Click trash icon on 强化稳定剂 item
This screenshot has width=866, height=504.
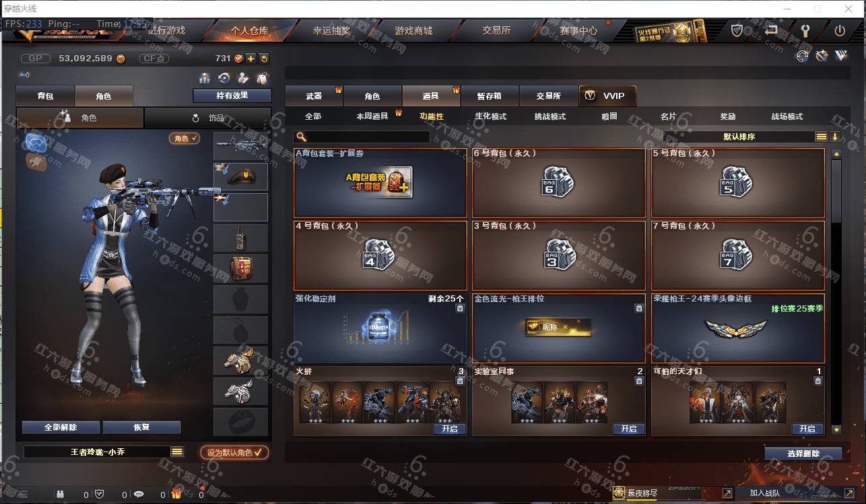460,308
